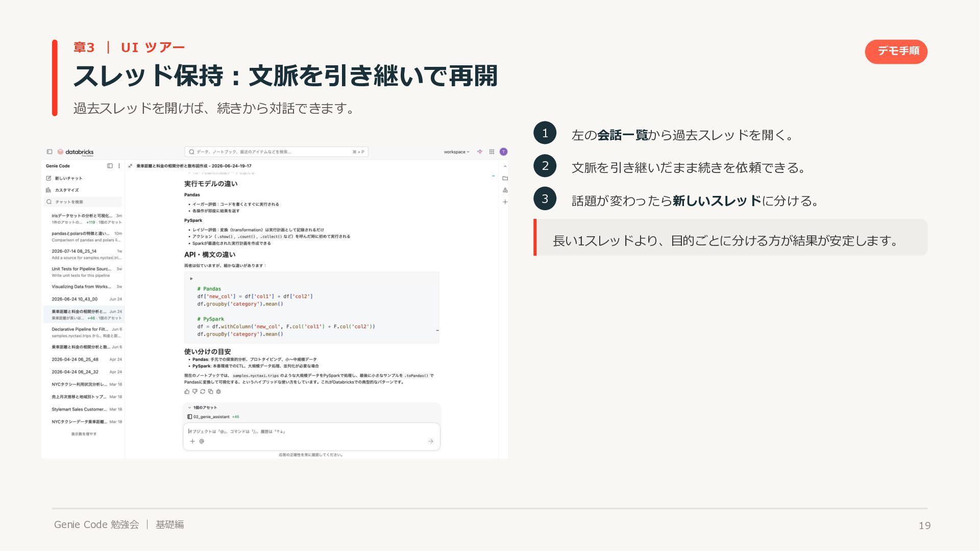
Task: Click 表示数を増やす to show more chats
Action: (84, 434)
